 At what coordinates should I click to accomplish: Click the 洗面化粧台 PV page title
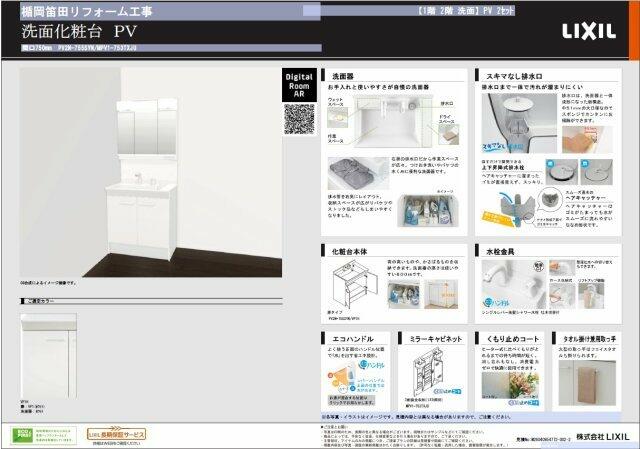click(79, 31)
